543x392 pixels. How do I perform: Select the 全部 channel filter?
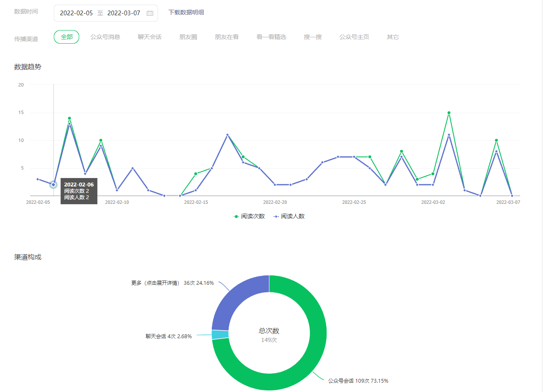(66, 37)
